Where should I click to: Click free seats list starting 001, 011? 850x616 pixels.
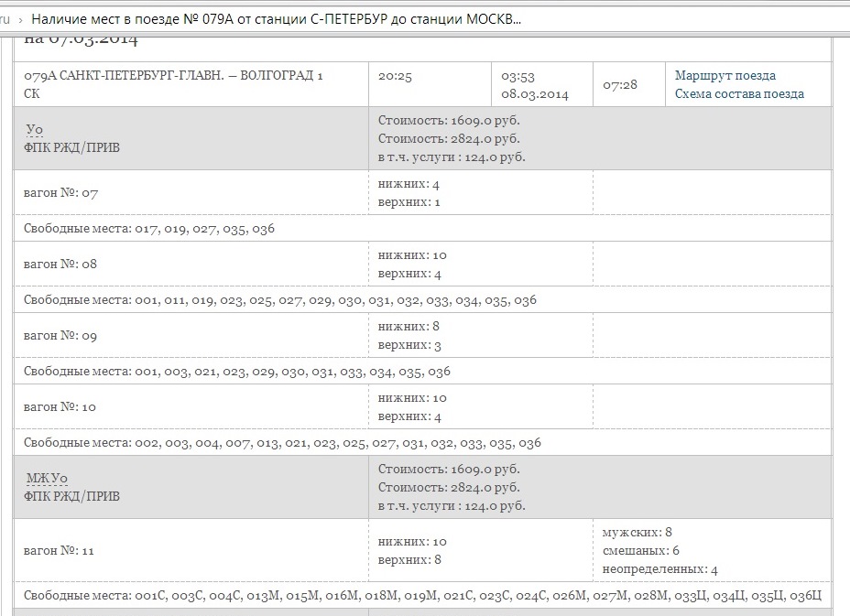pyautogui.click(x=280, y=300)
